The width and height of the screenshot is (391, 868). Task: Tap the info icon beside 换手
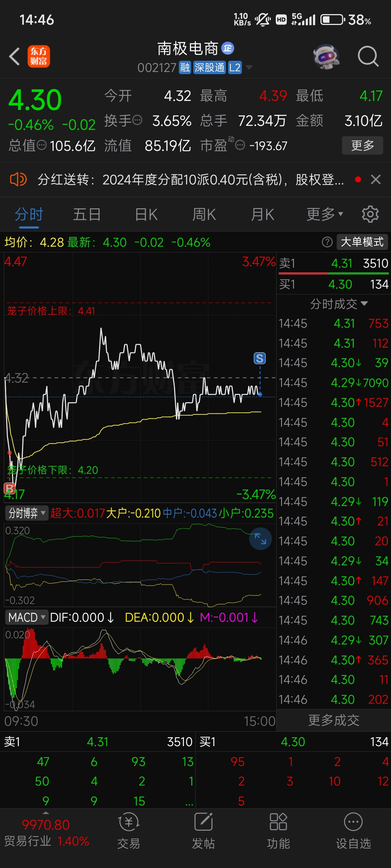[x=137, y=120]
